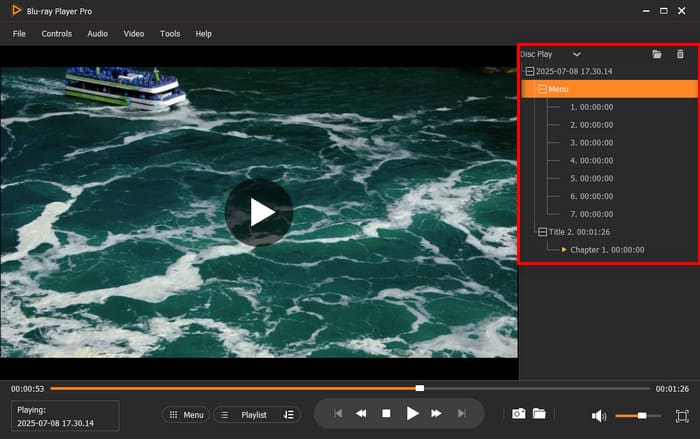Close the Blu-ray Player Pro window
Viewport: 700px width, 439px height.
(682, 11)
